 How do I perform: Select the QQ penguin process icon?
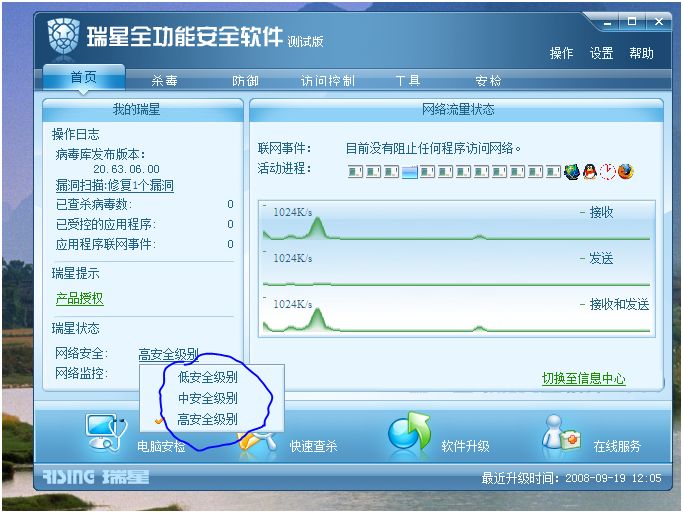click(590, 172)
